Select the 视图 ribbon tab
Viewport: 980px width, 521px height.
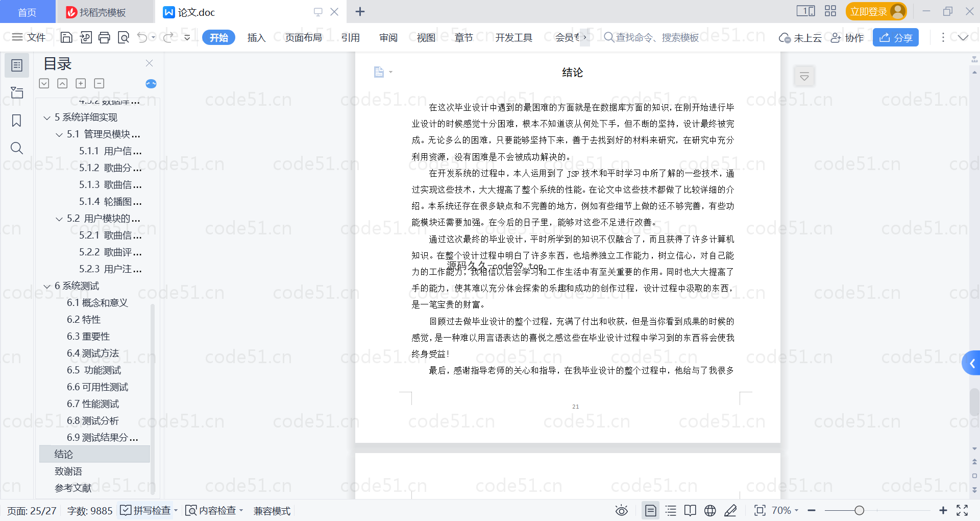coord(426,37)
